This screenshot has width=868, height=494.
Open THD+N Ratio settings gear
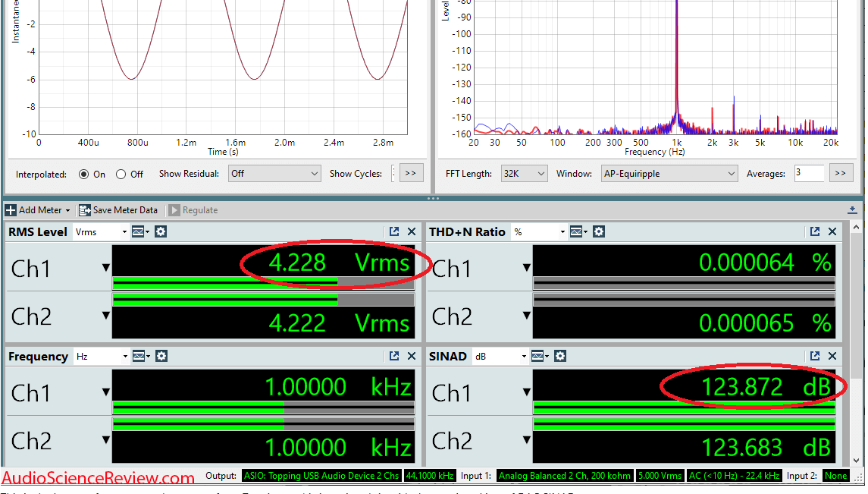coord(598,231)
